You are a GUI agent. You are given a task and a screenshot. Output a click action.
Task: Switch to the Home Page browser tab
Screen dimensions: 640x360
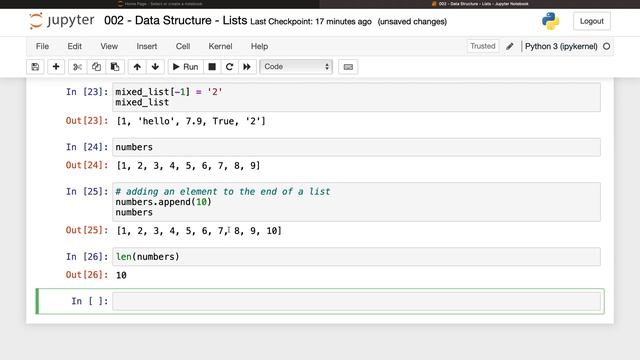tap(160, 4)
